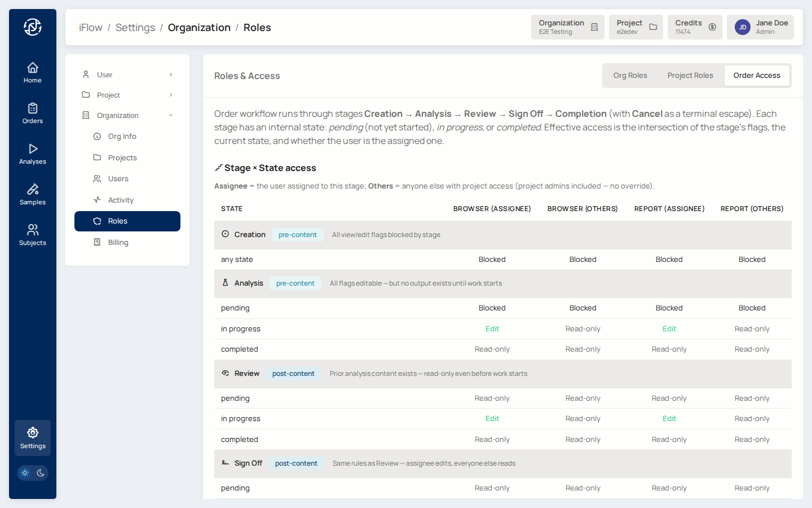Open Billing in the settings menu
Viewport: 812px width, 508px height.
tap(118, 242)
